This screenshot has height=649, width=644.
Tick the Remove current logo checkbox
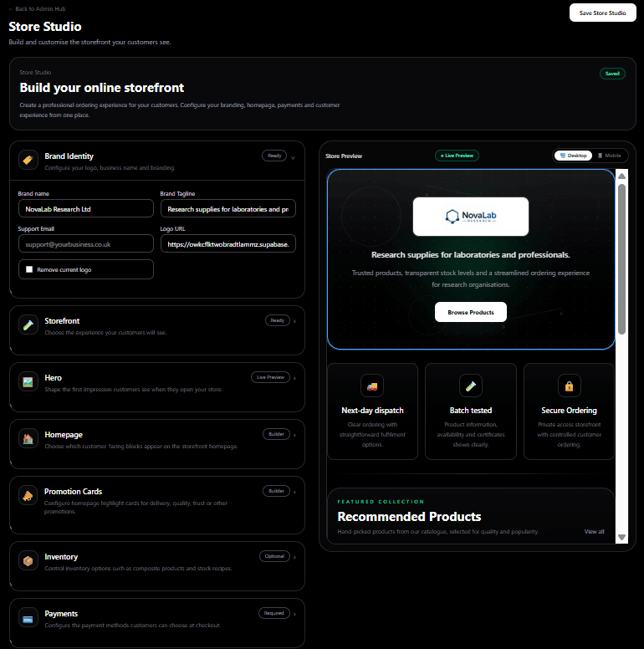29,269
